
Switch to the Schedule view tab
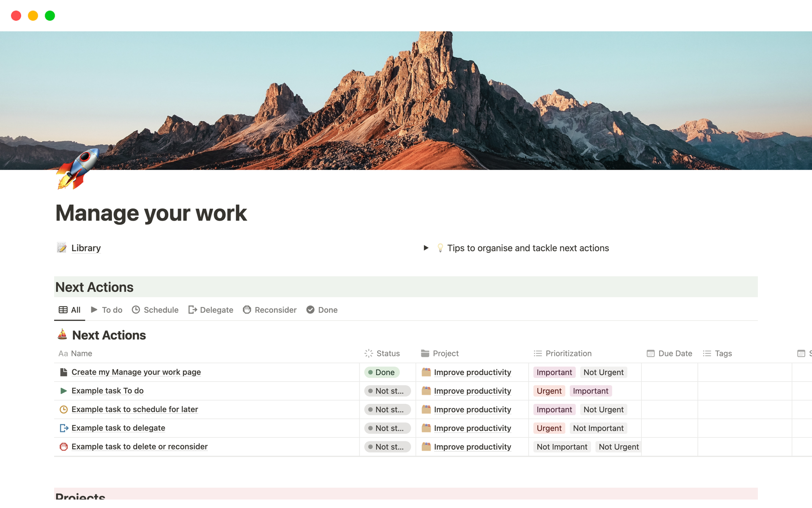(x=155, y=310)
